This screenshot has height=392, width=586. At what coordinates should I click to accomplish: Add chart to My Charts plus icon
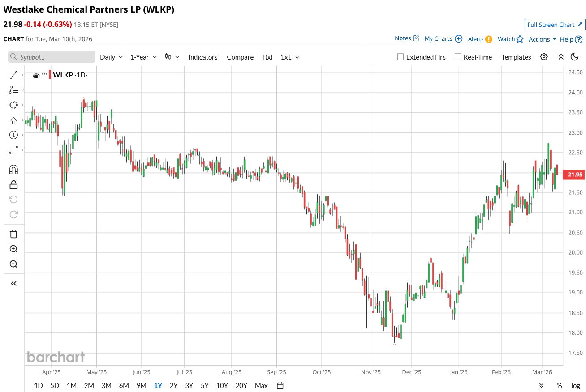pyautogui.click(x=459, y=38)
